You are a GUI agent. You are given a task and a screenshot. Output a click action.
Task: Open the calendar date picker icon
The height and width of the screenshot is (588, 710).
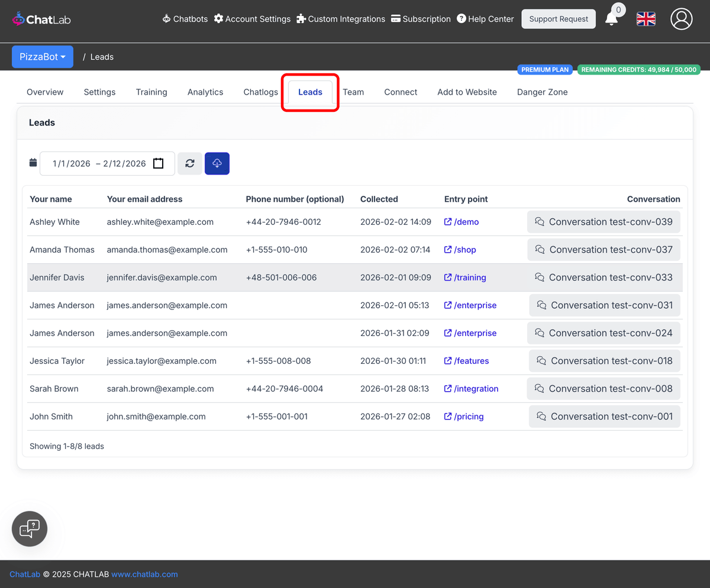[158, 163]
